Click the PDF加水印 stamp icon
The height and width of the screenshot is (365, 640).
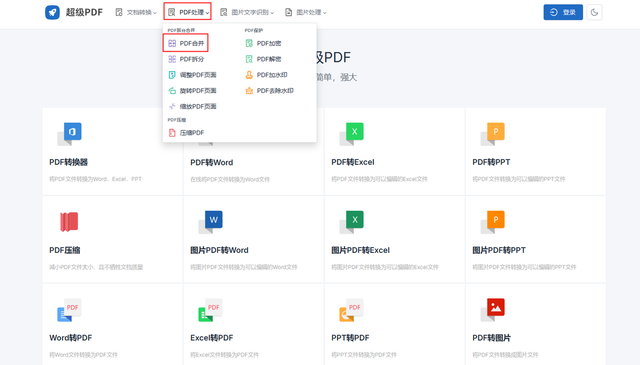[x=249, y=75]
